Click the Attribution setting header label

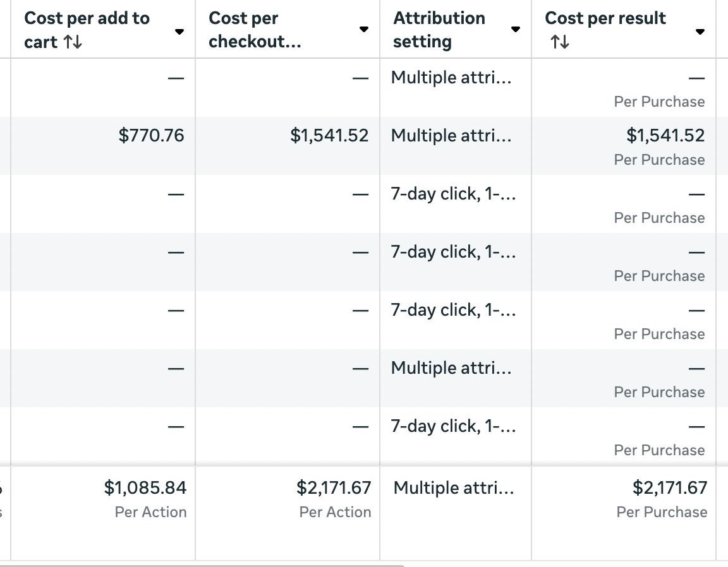439,30
